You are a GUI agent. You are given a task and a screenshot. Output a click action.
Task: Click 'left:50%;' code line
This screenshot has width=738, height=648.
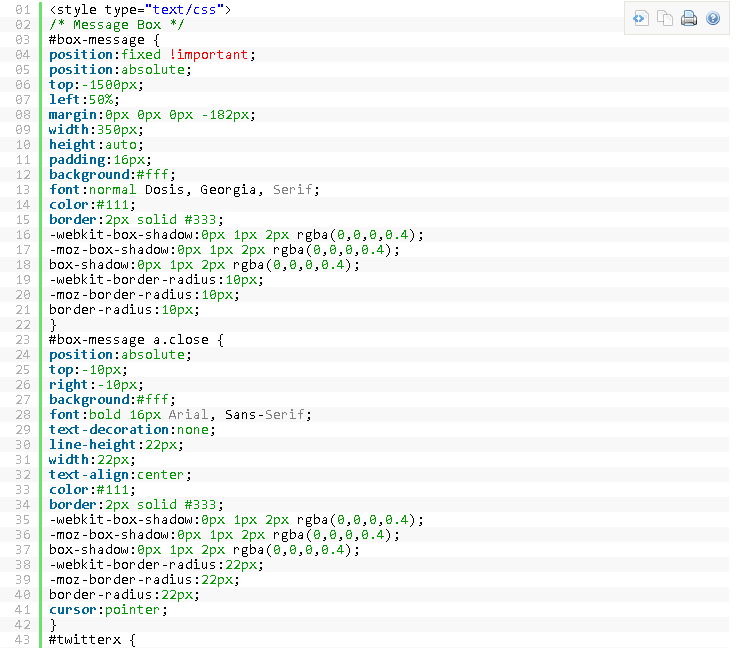coord(84,100)
